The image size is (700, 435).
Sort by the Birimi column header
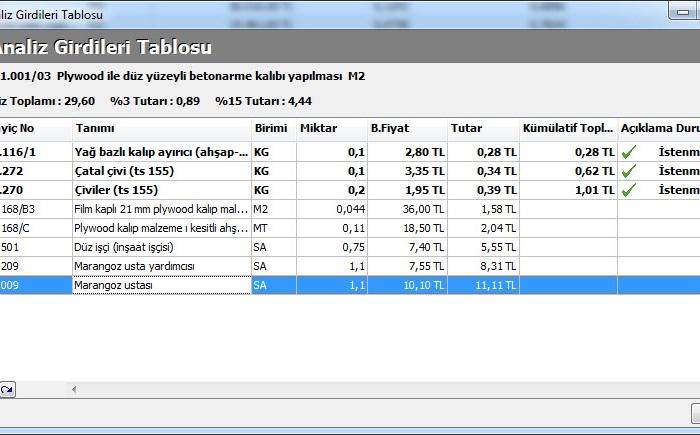tap(272, 129)
